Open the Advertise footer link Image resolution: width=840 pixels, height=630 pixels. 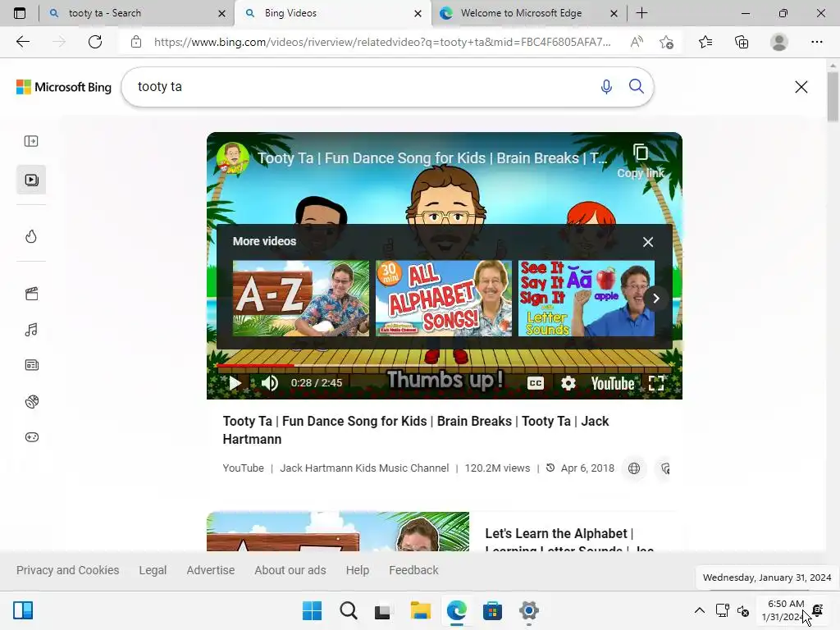pyautogui.click(x=211, y=570)
